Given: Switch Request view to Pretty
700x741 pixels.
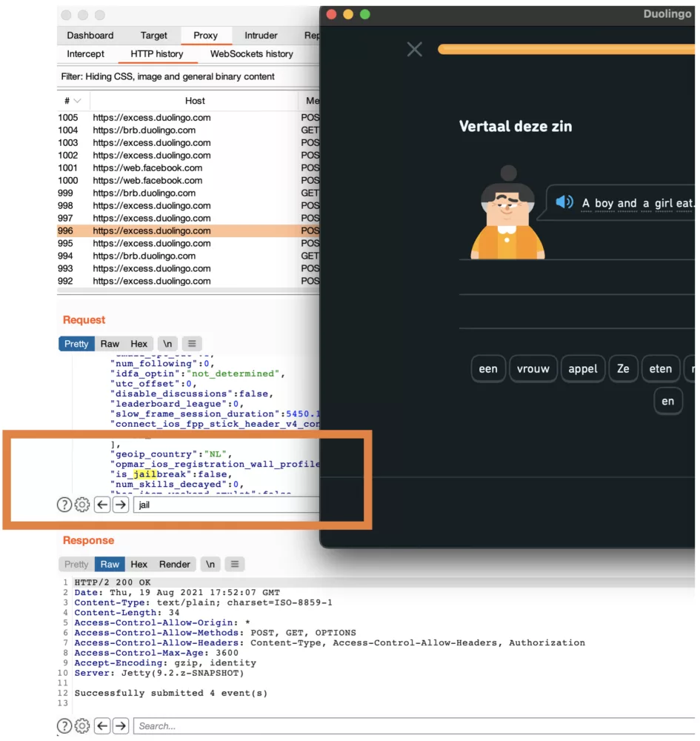Looking at the screenshot, I should 76,344.
